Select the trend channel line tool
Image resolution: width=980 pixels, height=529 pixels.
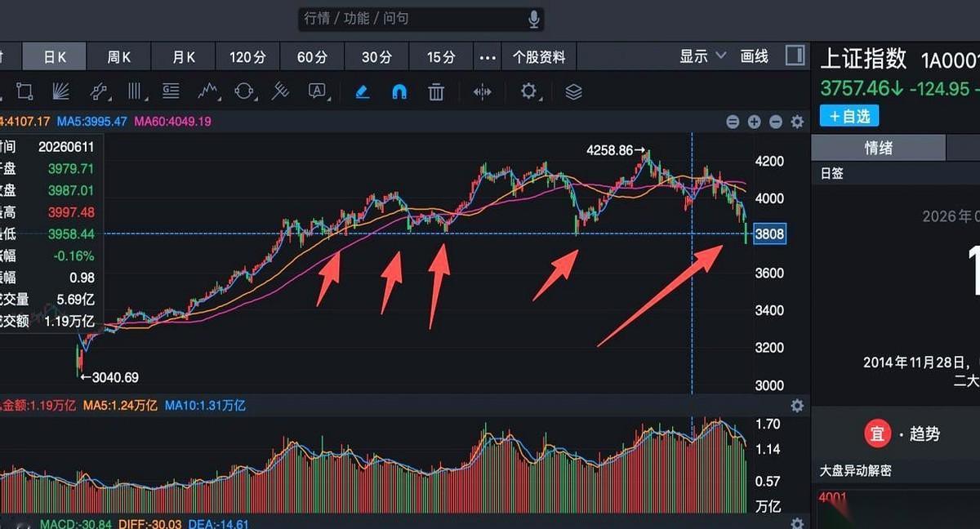point(98,91)
